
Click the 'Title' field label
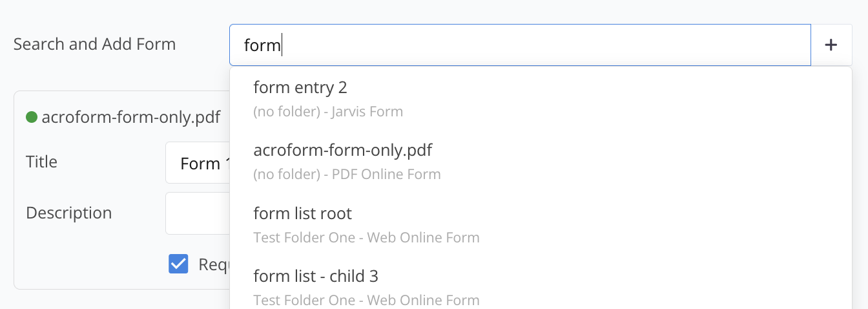(41, 162)
